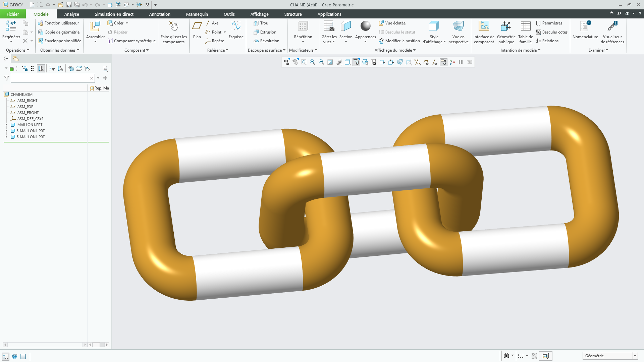Expand the first MAILLON1.PRT tree node
The image size is (644, 362).
(x=6, y=125)
